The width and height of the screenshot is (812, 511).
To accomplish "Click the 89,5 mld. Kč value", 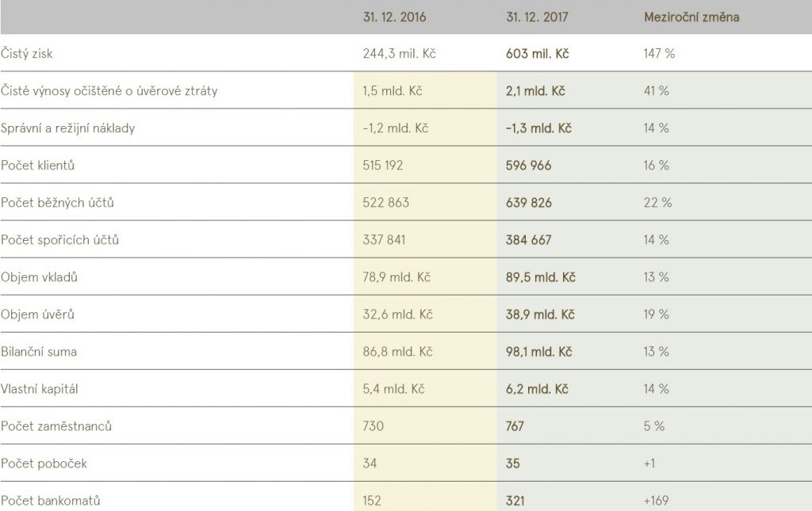I will [540, 277].
